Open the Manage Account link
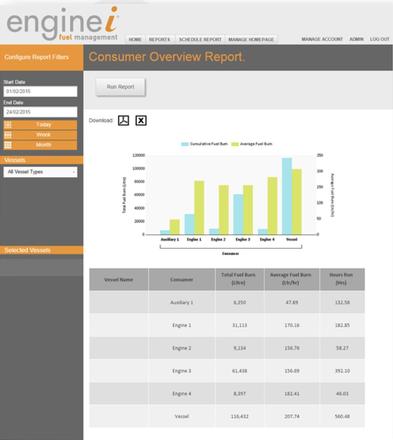This screenshot has height=440, width=393. [322, 39]
